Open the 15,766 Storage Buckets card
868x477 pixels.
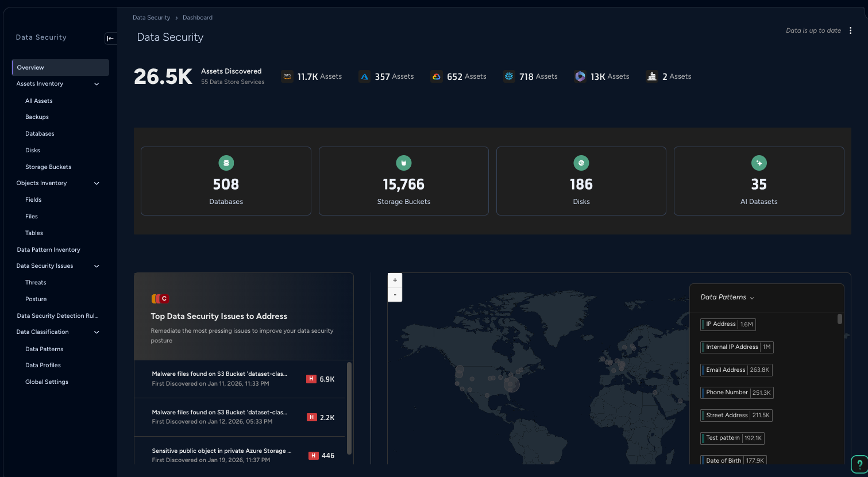click(404, 181)
